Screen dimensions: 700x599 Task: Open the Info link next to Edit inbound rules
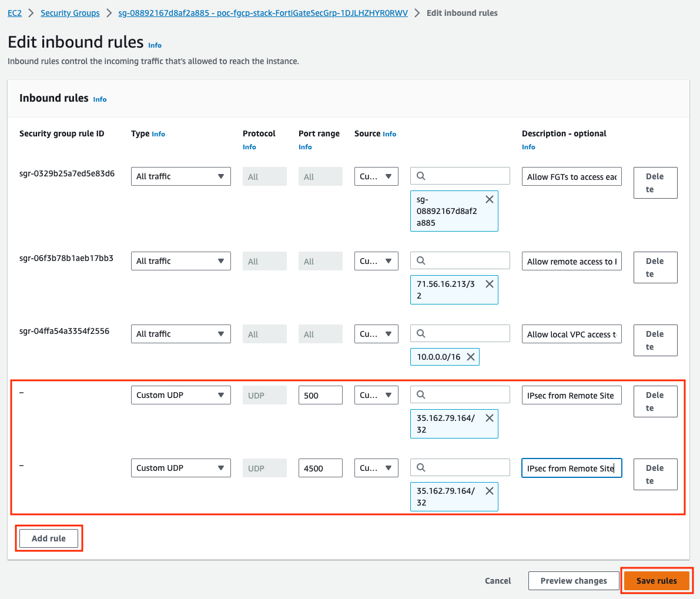[155, 45]
